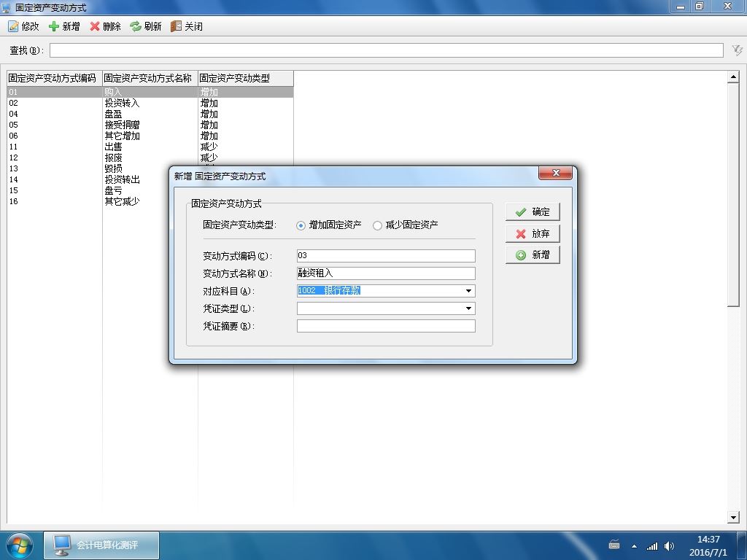Select the 毁损 row
The width and height of the screenshot is (747, 560).
tap(88, 168)
